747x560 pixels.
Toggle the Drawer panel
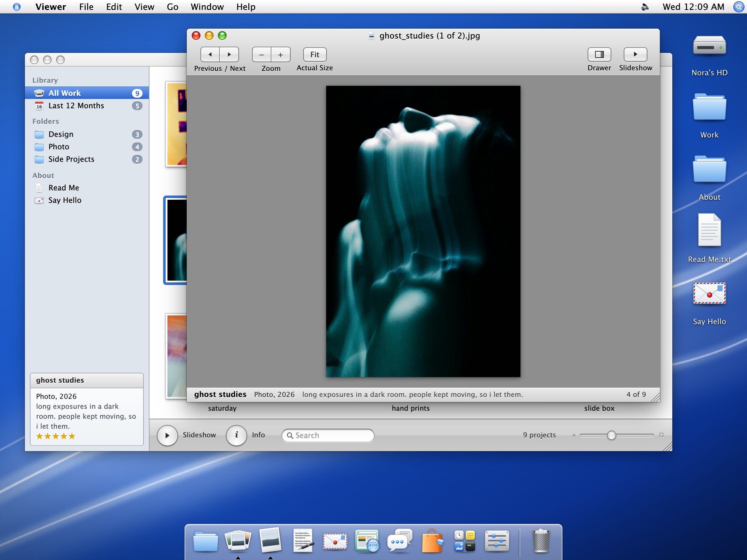coord(599,54)
